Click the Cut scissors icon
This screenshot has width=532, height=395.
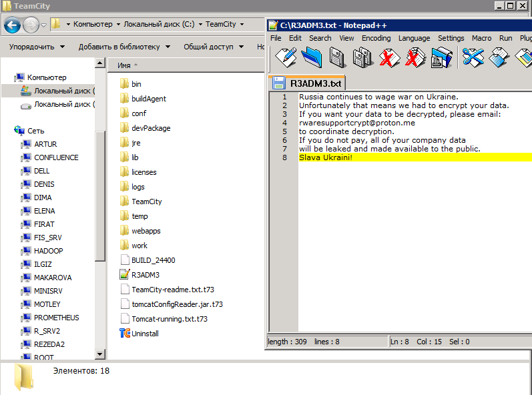473,57
